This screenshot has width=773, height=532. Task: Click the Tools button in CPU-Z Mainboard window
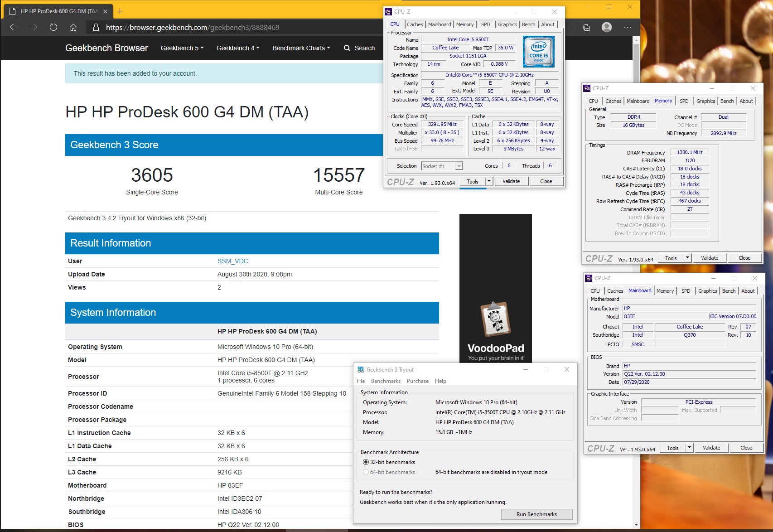pos(673,448)
